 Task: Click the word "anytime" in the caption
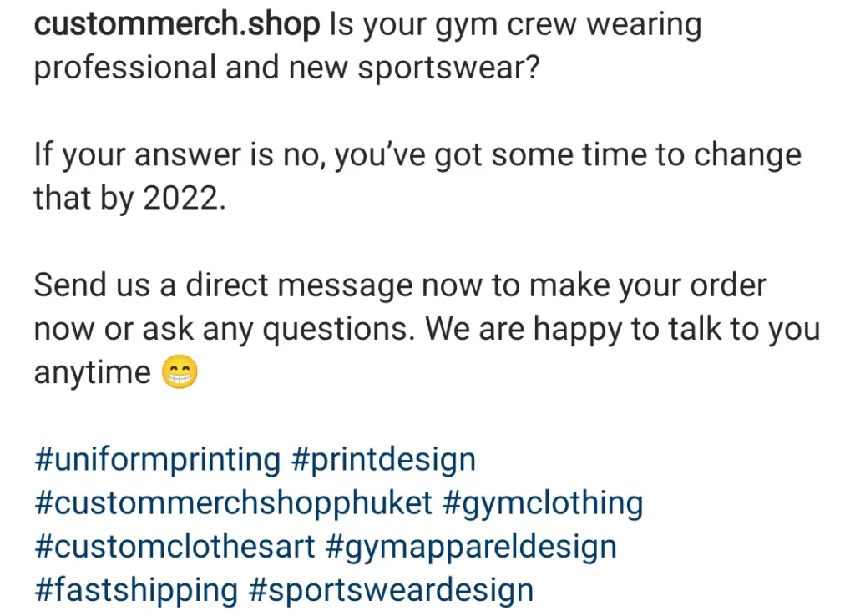92,373
